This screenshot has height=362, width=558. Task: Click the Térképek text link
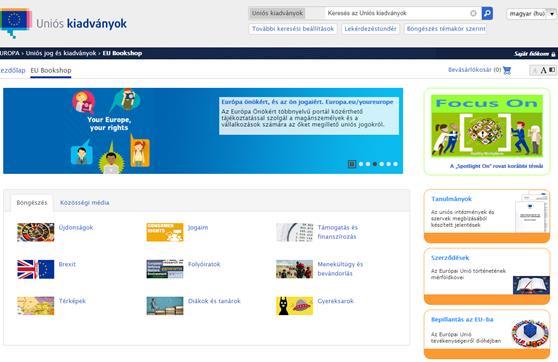coord(72,301)
